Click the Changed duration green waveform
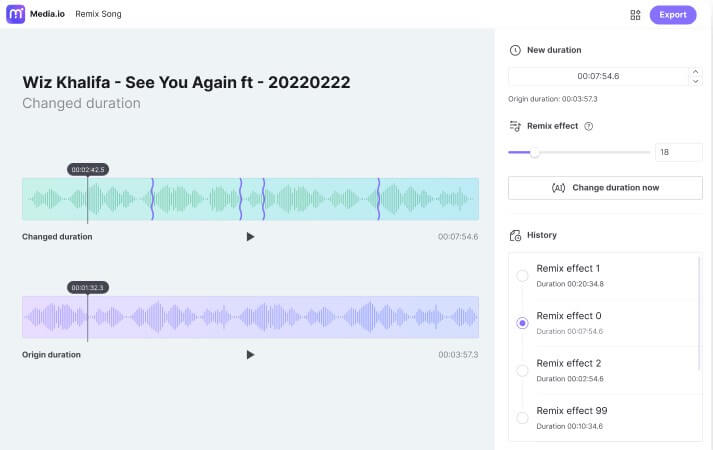 click(x=251, y=199)
